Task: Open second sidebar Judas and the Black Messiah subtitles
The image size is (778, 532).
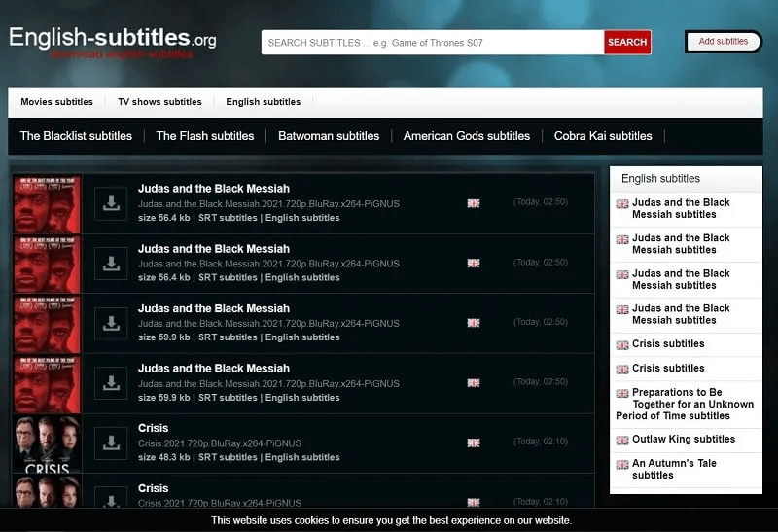Action: 681,244
